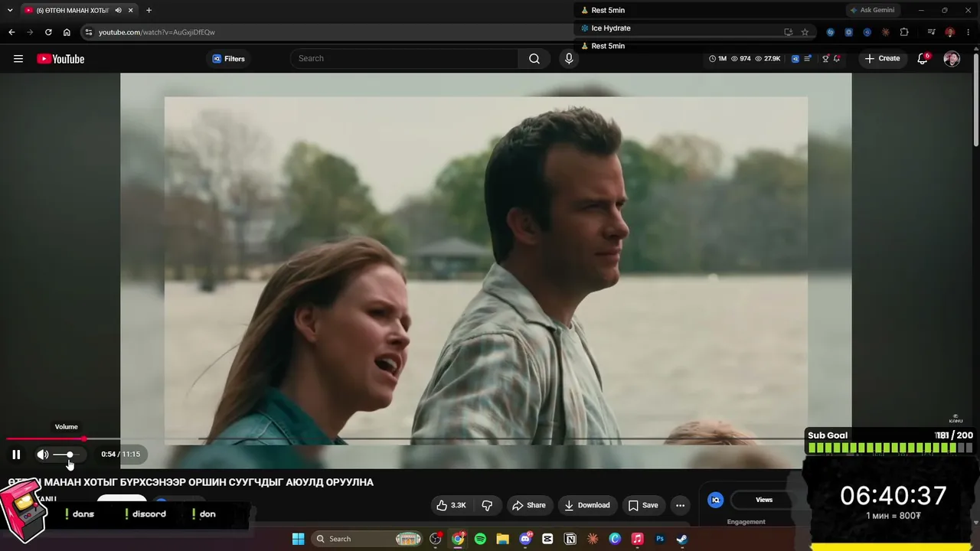Click the browser back arrow
Viewport: 980px width, 551px height.
point(11,32)
